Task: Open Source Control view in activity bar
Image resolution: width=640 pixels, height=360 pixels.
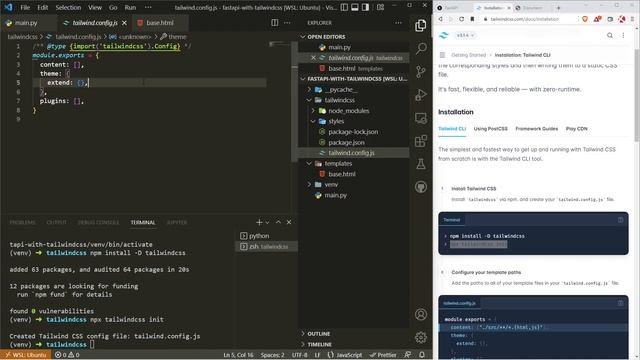Action: coord(421,72)
